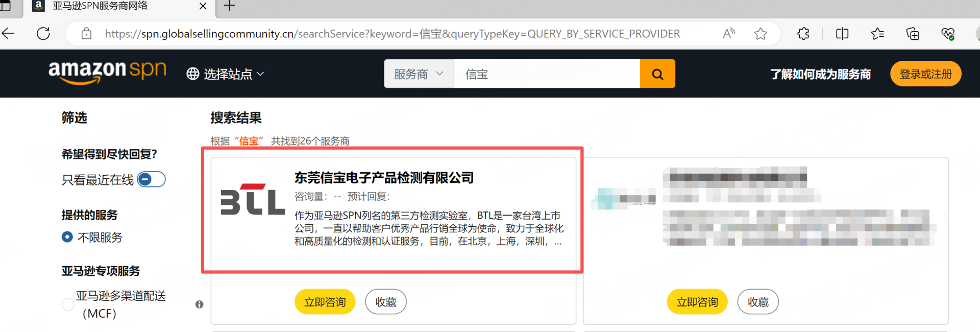
Task: Open tab actions menu icon
Action: tap(5, 6)
